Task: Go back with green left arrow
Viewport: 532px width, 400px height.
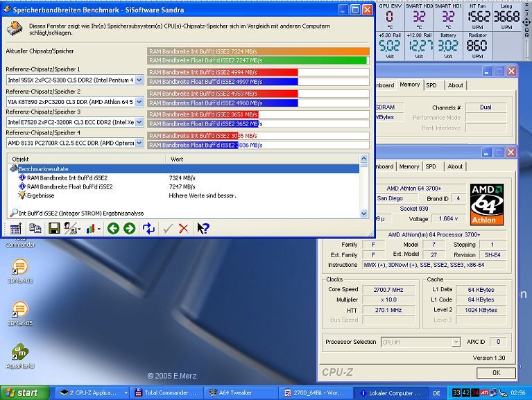Action: (113, 229)
